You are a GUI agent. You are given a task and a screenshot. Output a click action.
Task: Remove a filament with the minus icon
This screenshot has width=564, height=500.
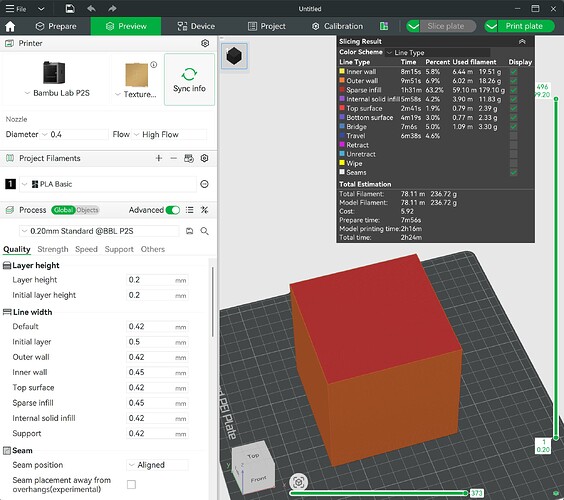click(x=173, y=158)
